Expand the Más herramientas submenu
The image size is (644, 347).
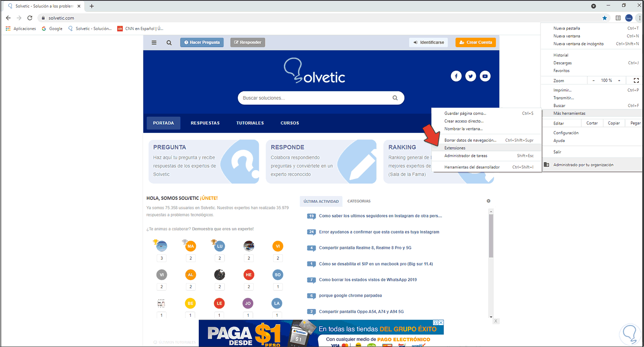[592, 113]
